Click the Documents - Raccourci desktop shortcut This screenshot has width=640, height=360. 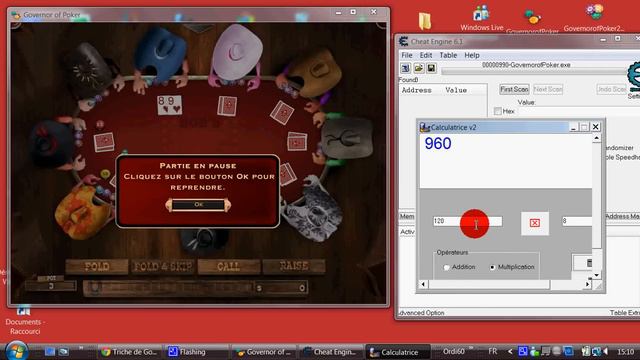click(x=24, y=320)
